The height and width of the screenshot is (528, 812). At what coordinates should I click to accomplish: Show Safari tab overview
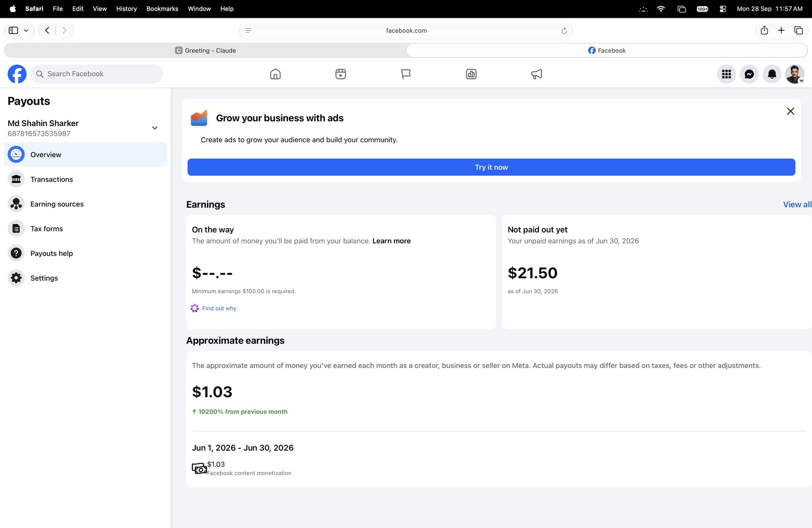point(798,30)
